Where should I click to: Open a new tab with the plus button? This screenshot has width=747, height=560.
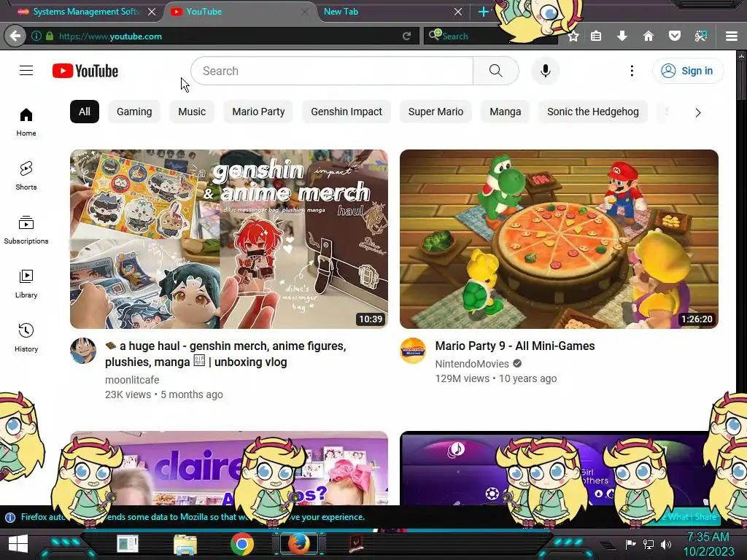click(x=483, y=12)
